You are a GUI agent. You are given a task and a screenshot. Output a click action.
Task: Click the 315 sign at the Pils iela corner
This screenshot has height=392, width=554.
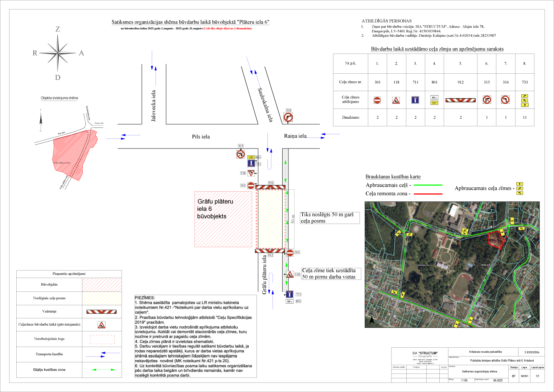pos(241,154)
